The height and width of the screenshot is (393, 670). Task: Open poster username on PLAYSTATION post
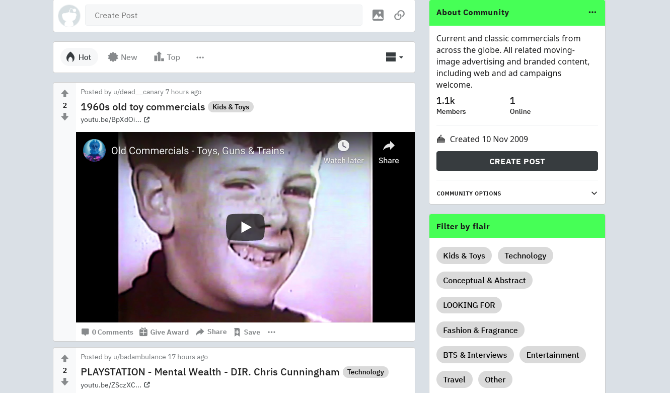[x=139, y=356]
